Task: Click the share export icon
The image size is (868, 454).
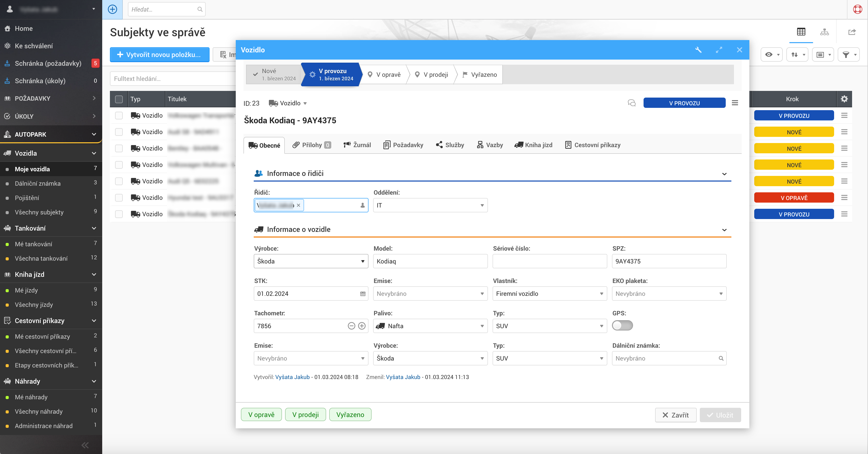Action: point(852,32)
